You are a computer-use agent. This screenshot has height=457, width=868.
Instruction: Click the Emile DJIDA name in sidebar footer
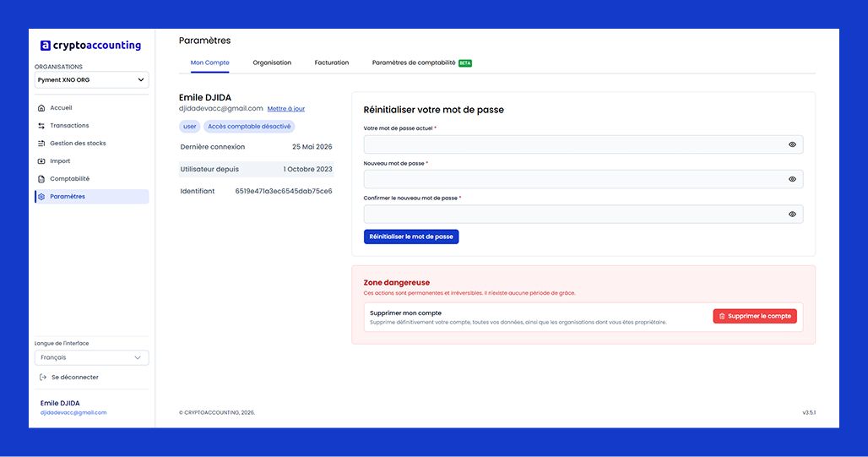point(60,403)
